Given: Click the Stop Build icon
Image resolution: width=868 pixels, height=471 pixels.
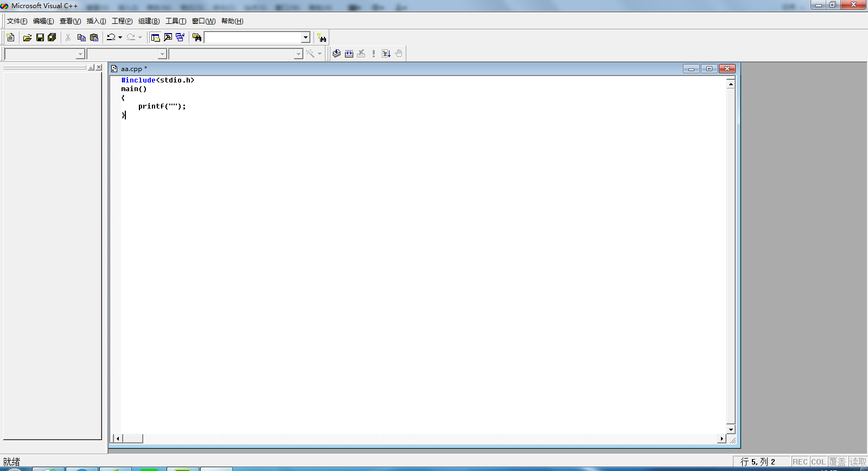Looking at the screenshot, I should coord(361,53).
